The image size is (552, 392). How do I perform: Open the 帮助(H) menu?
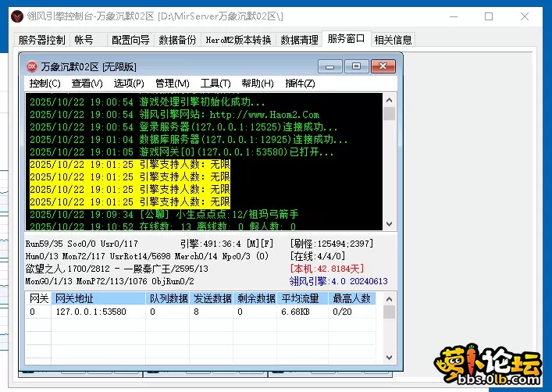(x=258, y=84)
